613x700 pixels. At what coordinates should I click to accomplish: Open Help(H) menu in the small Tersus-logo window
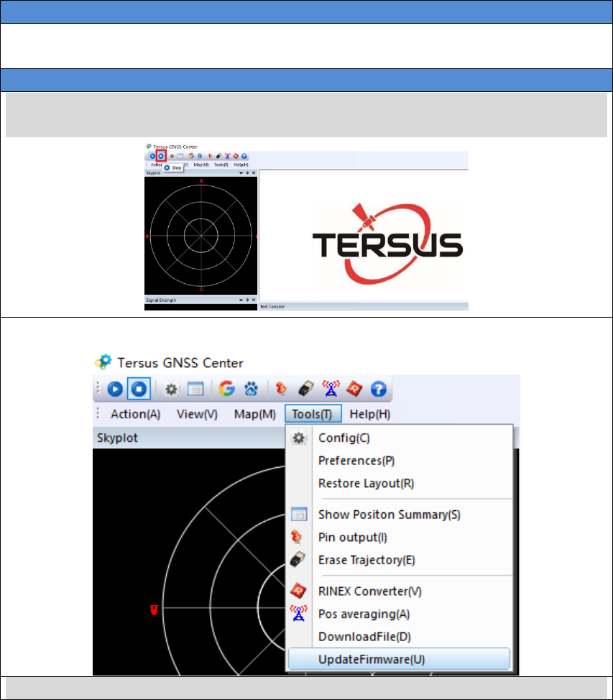click(x=241, y=165)
